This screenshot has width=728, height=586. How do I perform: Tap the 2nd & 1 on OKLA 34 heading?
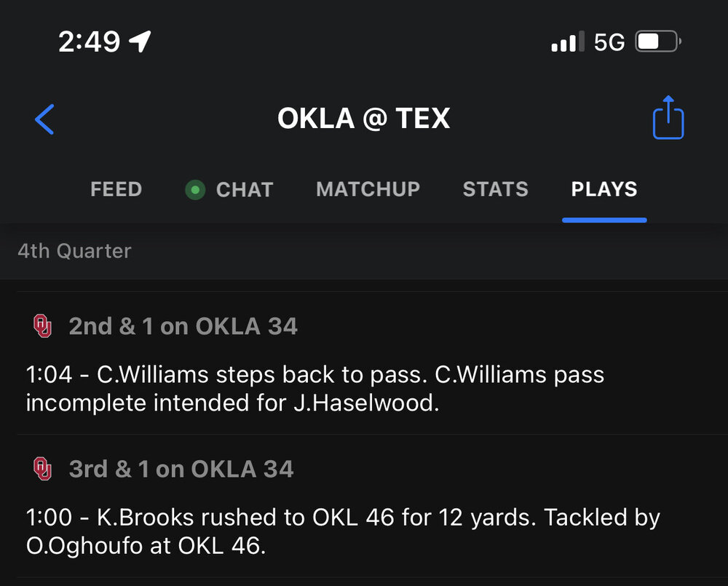coord(183,326)
